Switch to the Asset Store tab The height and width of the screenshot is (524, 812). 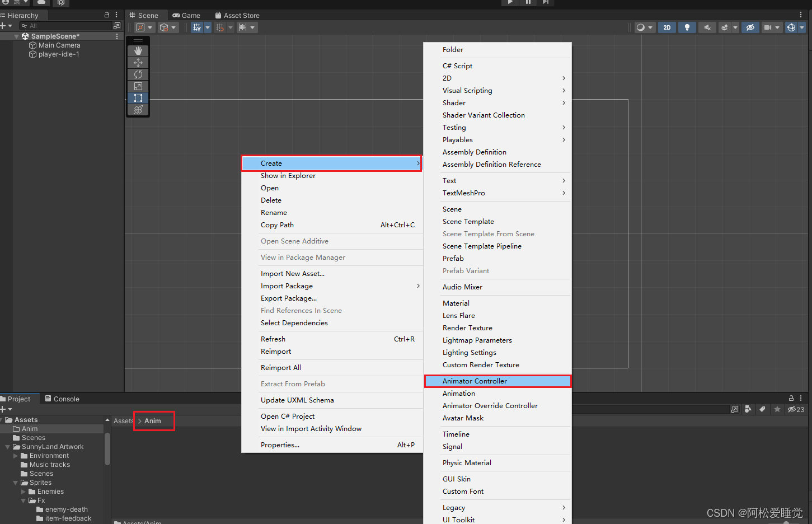click(x=237, y=15)
